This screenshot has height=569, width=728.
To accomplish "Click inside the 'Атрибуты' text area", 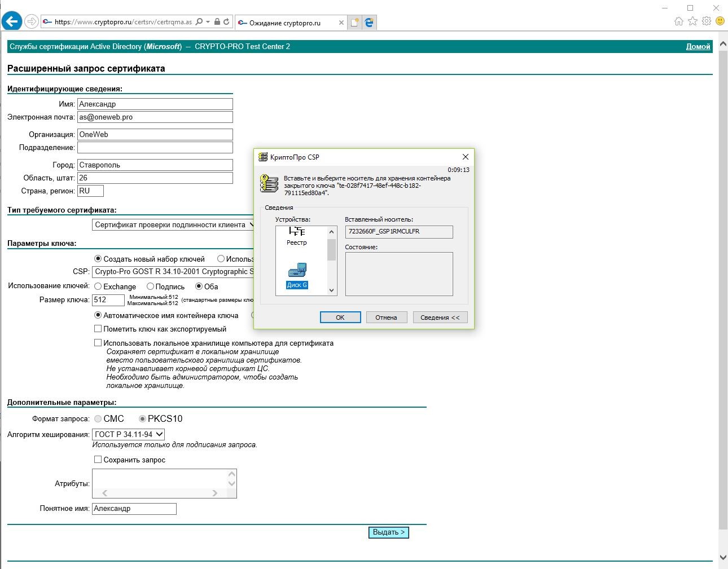I will tap(159, 479).
